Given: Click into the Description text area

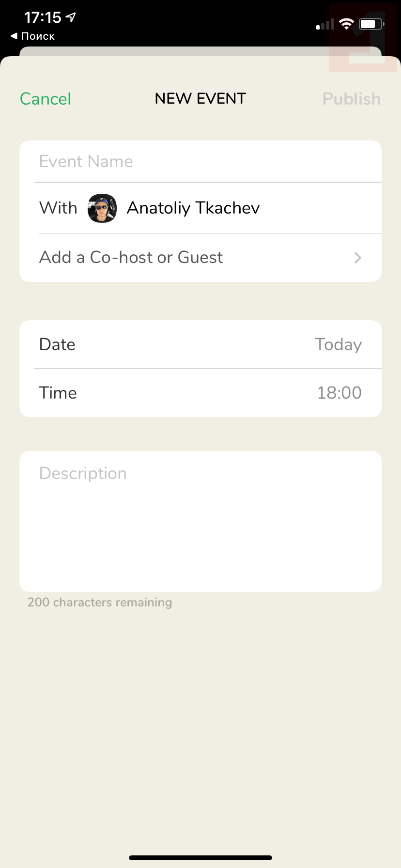Looking at the screenshot, I should (200, 521).
